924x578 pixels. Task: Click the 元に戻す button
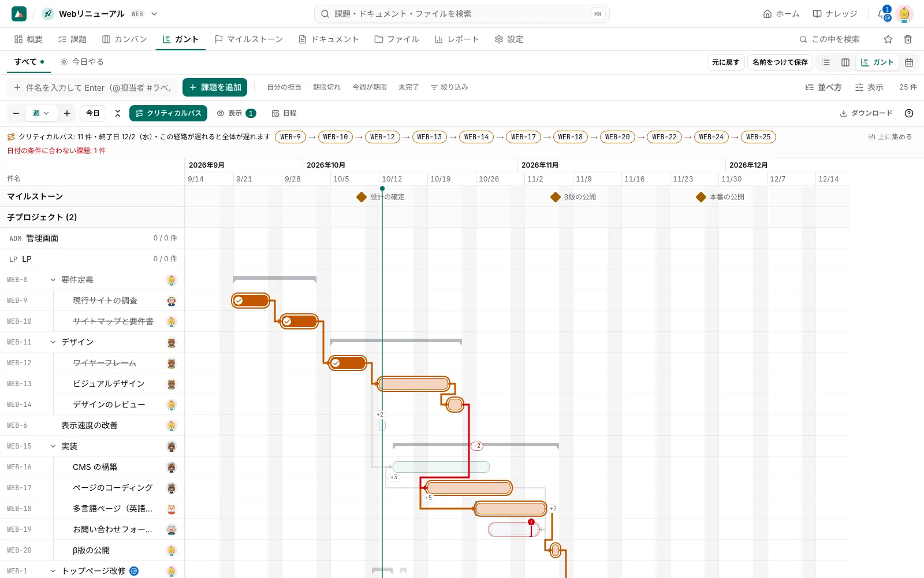pos(725,62)
